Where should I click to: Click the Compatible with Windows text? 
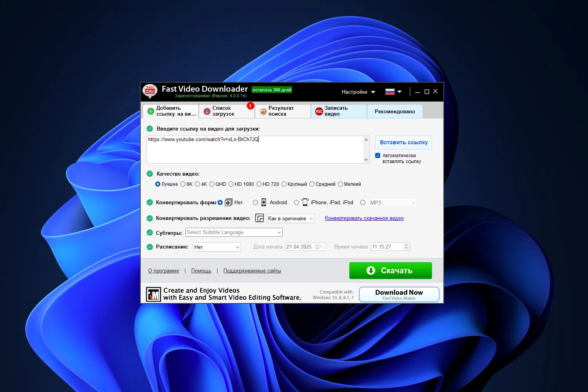(x=333, y=295)
